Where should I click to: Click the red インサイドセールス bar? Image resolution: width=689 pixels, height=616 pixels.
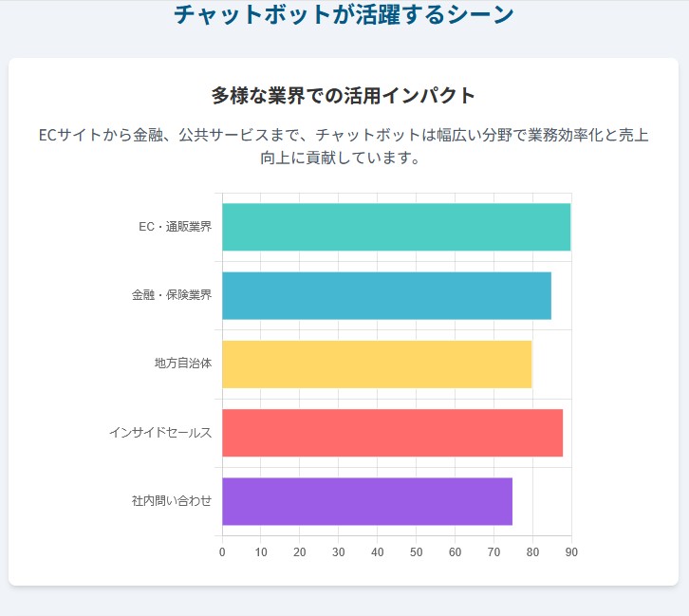point(392,433)
